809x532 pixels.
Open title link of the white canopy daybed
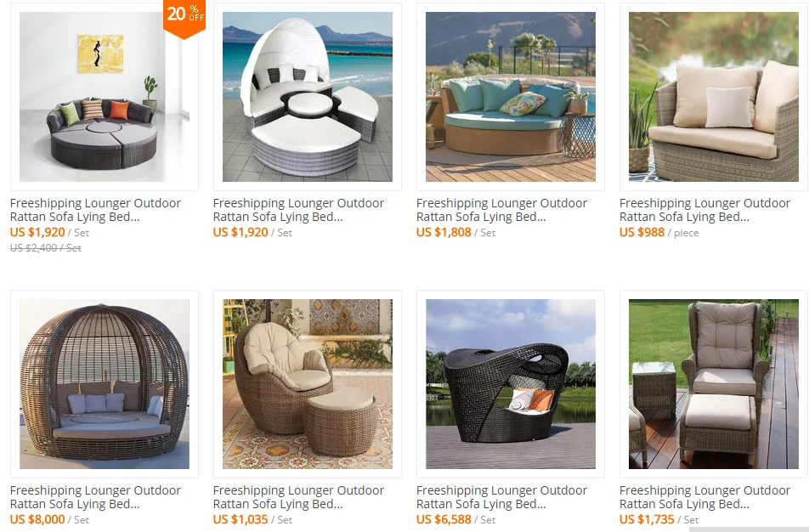[298, 210]
